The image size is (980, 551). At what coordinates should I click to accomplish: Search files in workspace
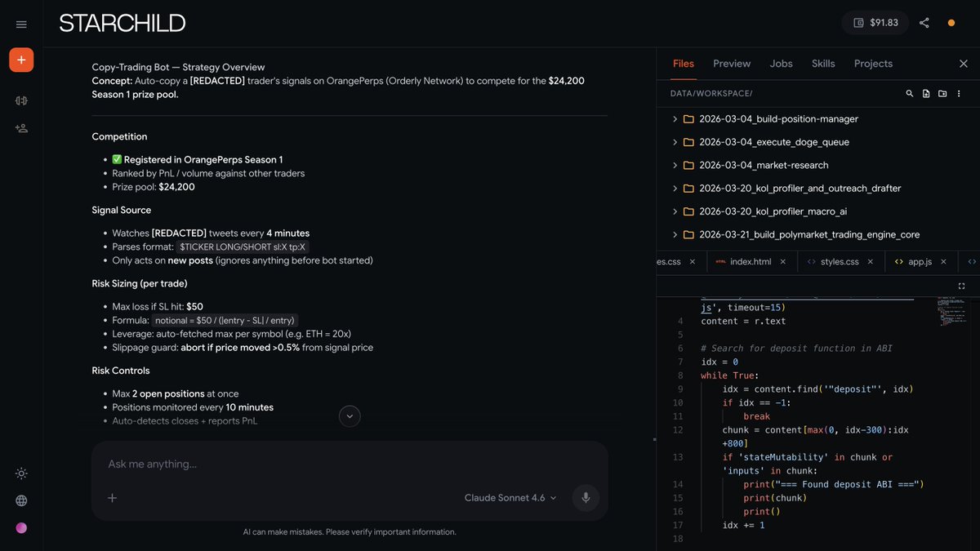910,94
